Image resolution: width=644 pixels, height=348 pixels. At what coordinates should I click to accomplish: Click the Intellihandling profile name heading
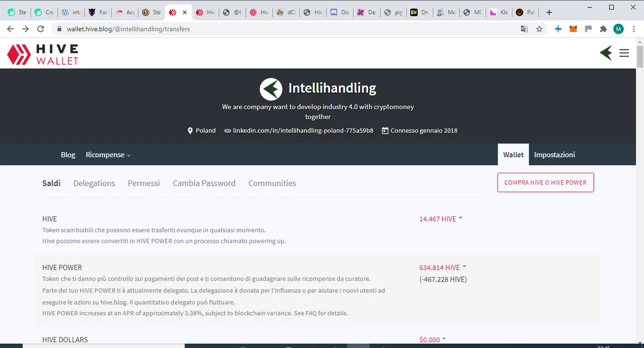click(332, 88)
